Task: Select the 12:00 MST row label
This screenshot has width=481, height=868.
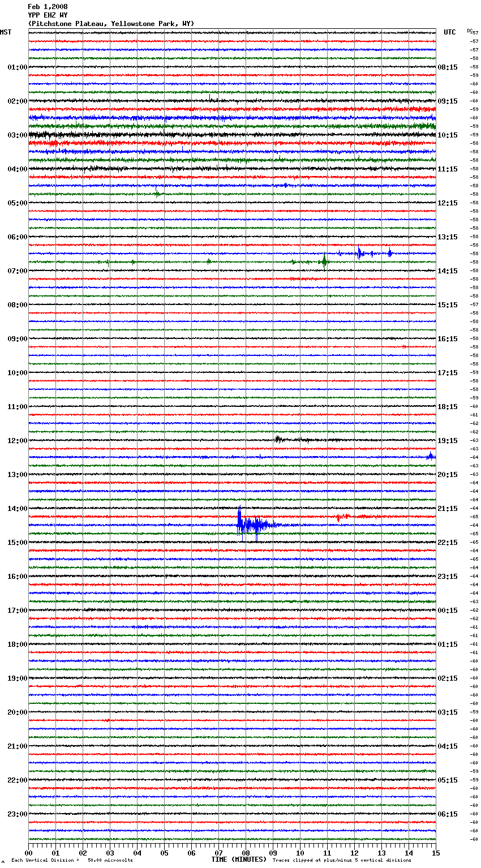Action: [18, 441]
